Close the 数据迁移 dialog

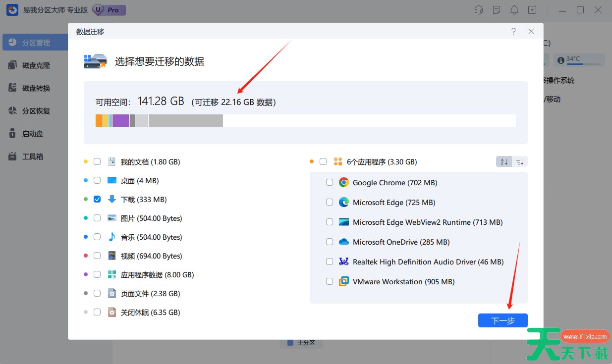[x=531, y=31]
